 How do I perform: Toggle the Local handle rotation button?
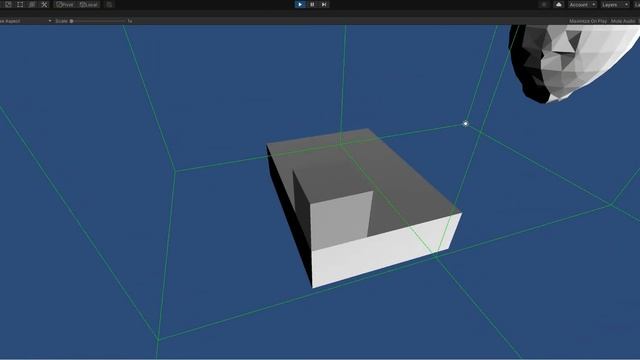tap(89, 4)
